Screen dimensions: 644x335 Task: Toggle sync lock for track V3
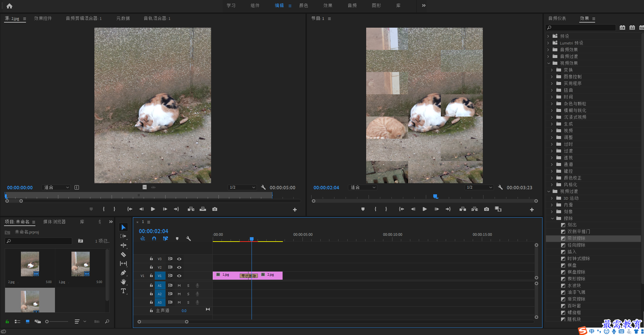pos(170,259)
